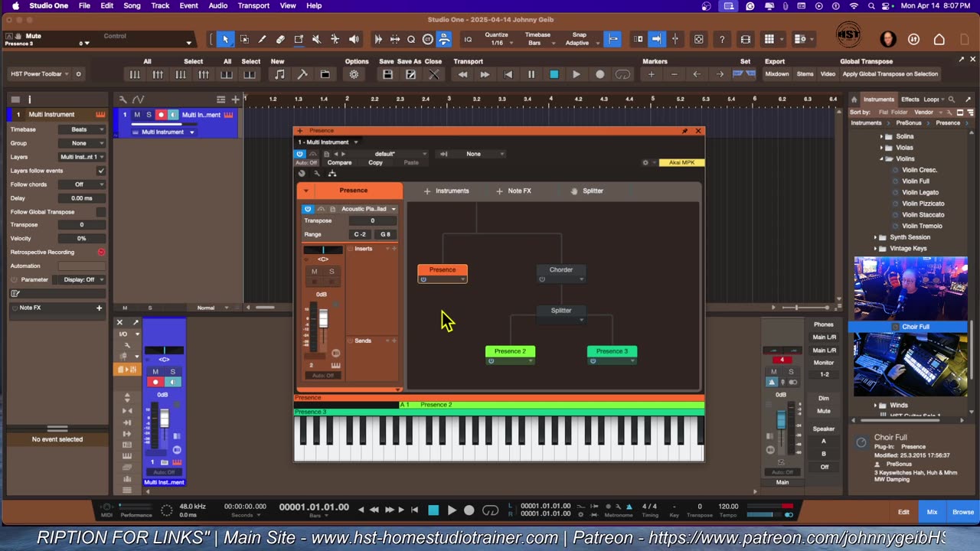Toggle Follow Global Transpose checkbox
Viewport: 980px width, 551px height.
pos(100,212)
